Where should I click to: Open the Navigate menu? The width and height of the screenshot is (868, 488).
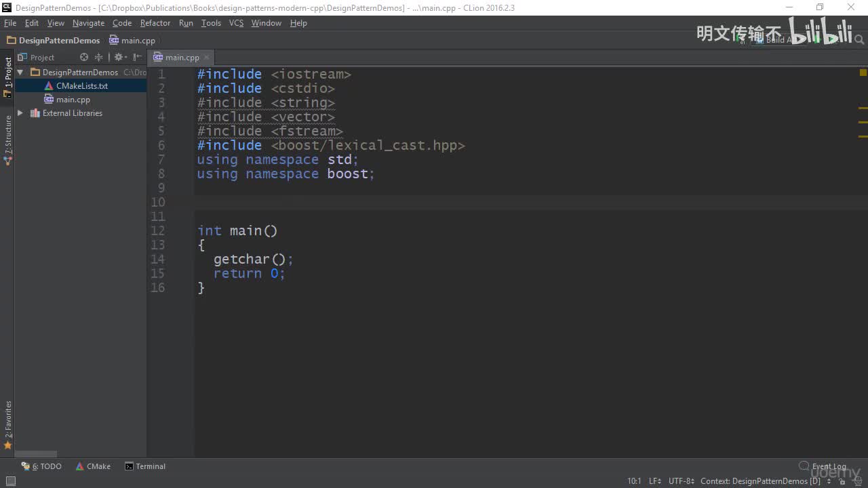point(89,23)
